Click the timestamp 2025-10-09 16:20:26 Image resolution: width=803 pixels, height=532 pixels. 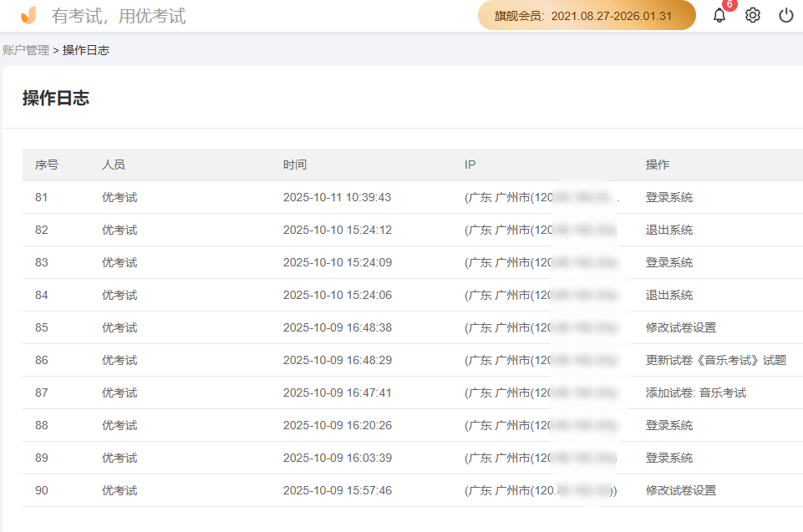click(x=337, y=426)
